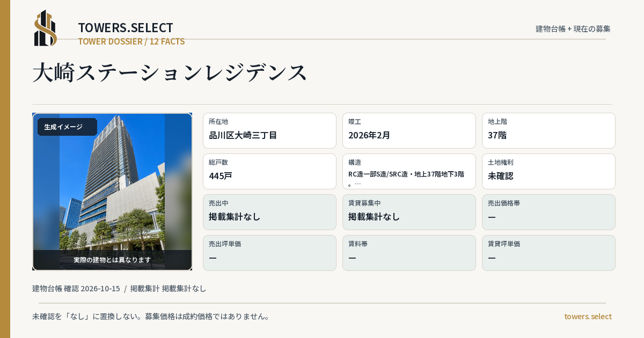Open the towers.select footer link
Viewport: 644px width, 338px height.
[588, 317]
